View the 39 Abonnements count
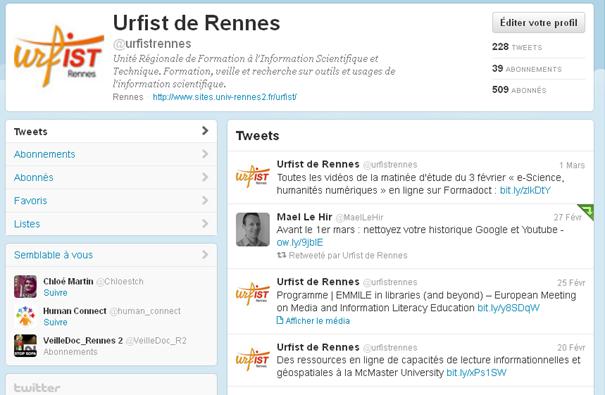Screen dimensions: 605x395 (x=527, y=69)
